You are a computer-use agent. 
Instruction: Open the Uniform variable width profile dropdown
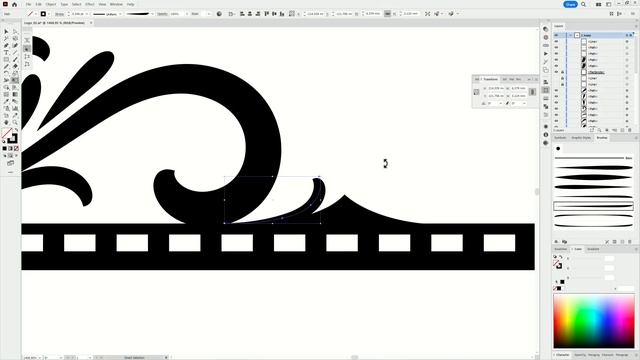(x=120, y=14)
